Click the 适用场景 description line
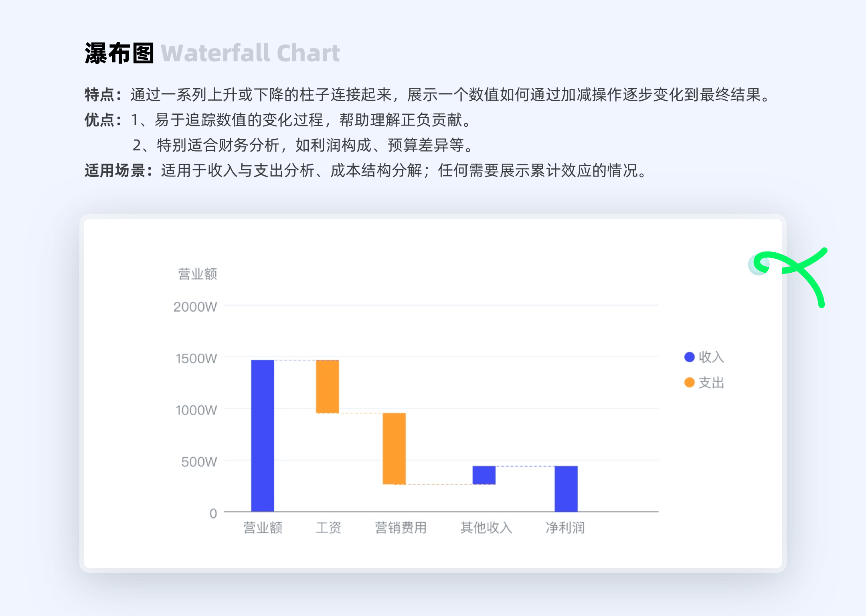 (x=366, y=170)
